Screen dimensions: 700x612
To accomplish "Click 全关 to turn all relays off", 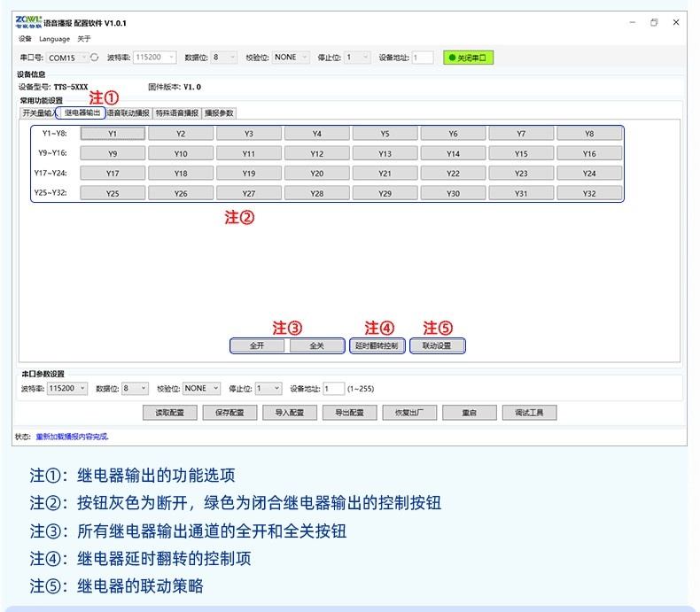I will pos(316,345).
